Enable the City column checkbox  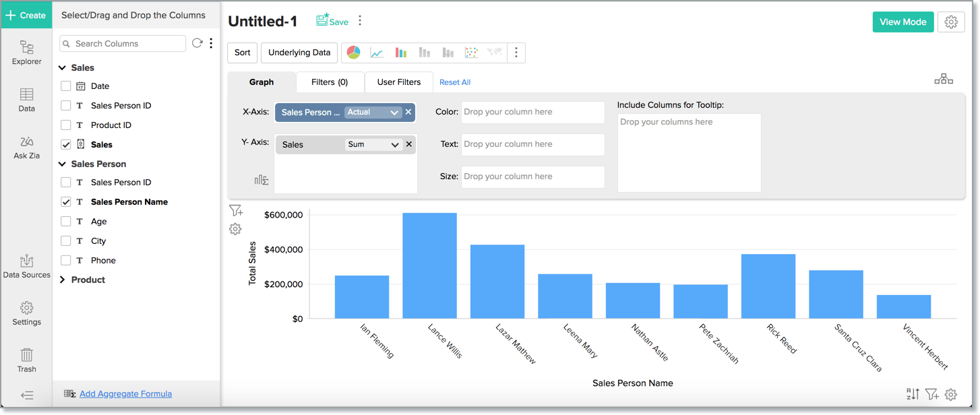(65, 241)
